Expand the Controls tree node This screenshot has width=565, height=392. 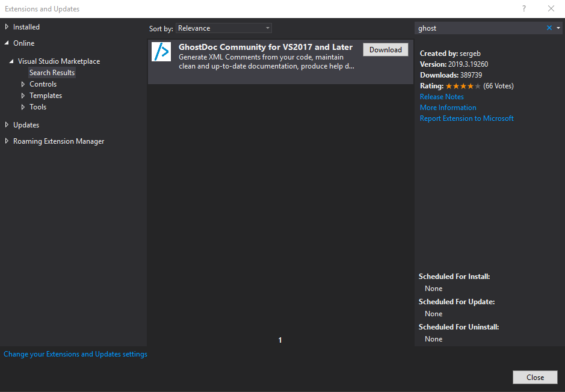(x=24, y=84)
